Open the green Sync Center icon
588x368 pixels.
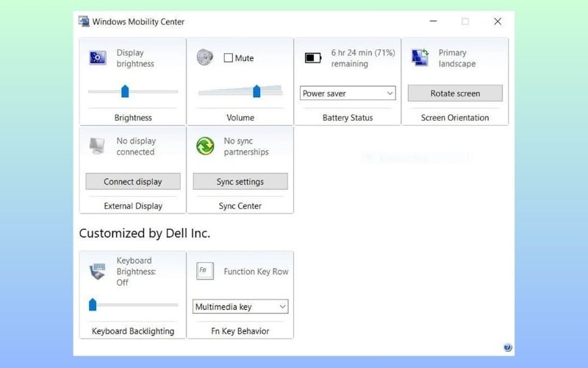[205, 146]
